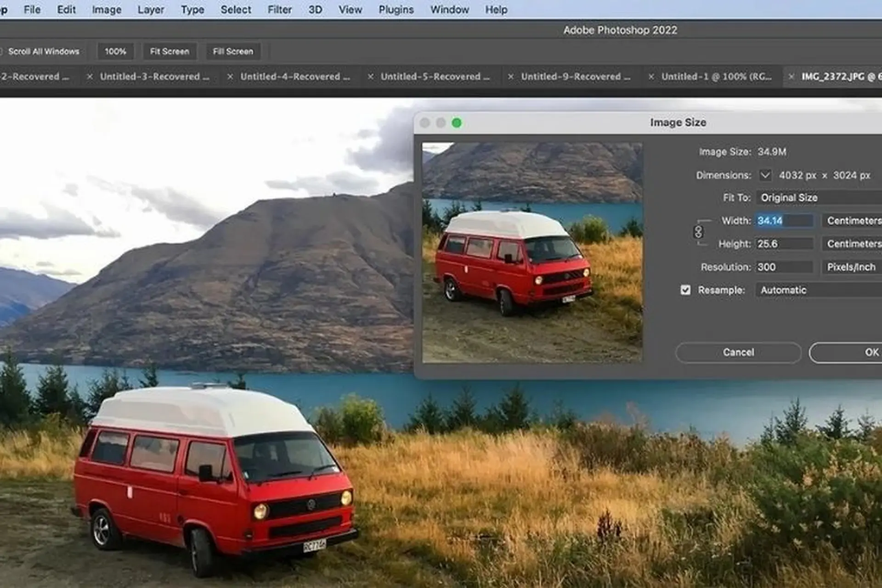This screenshot has width=882, height=588.
Task: Open the Fit To Original Size dropdown
Action: point(819,198)
